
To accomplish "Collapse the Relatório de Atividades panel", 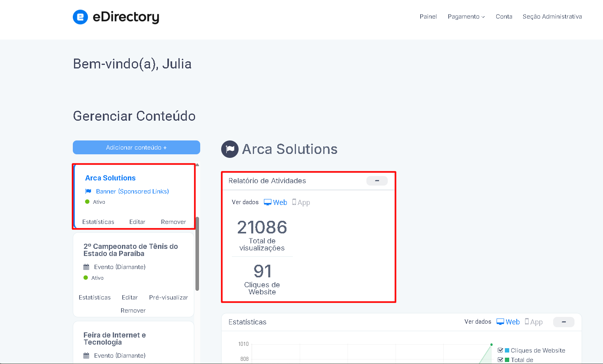I will click(377, 181).
